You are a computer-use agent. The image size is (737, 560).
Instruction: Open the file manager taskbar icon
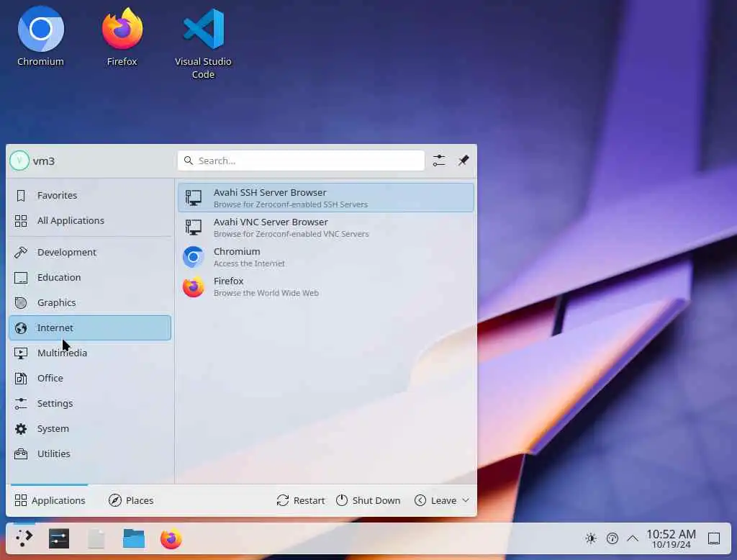pos(133,538)
